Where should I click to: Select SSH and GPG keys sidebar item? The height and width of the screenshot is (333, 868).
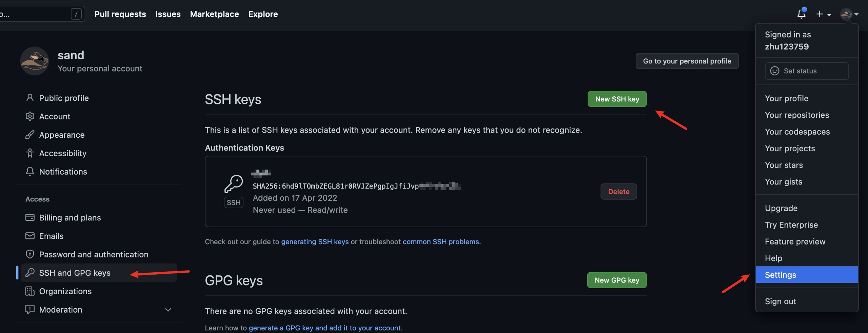99,273
